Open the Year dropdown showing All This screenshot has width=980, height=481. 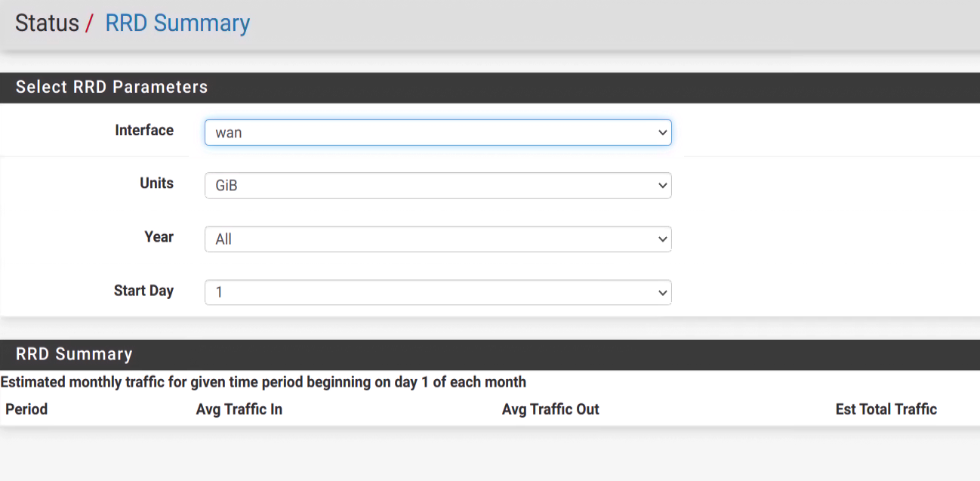click(x=438, y=239)
